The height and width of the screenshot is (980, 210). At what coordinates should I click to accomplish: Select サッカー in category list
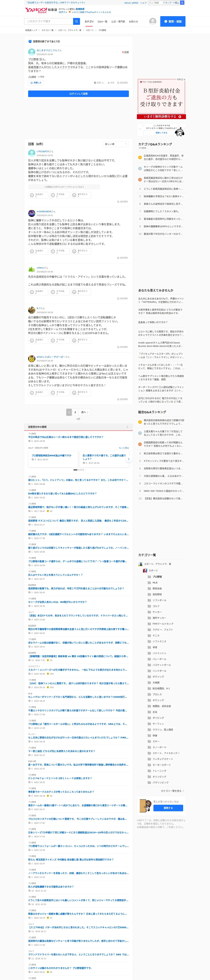[x=157, y=612]
